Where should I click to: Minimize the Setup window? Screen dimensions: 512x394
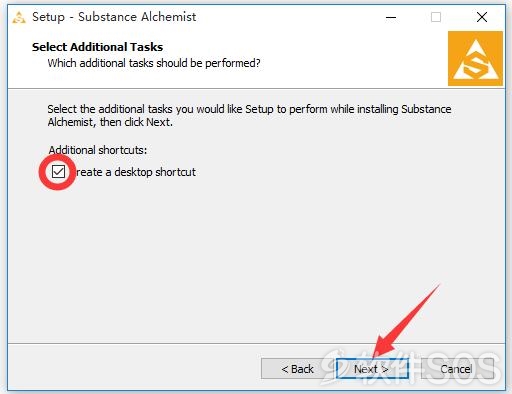391,17
